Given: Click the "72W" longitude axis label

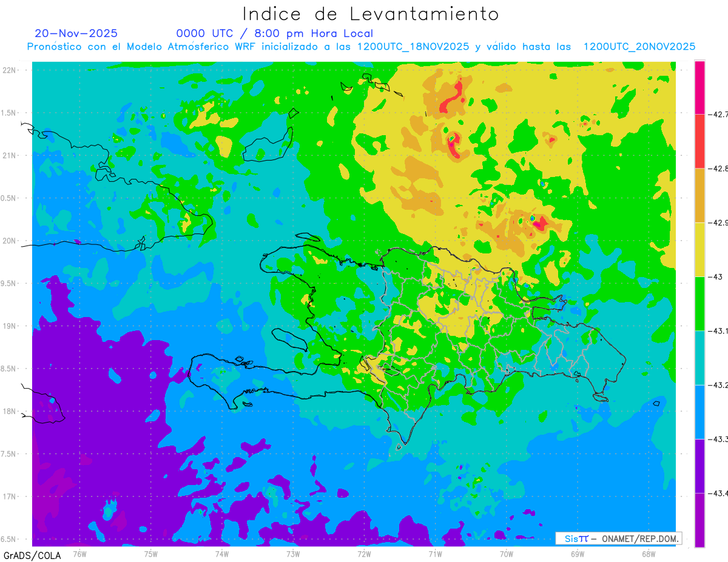Looking at the screenshot, I should tap(364, 554).
